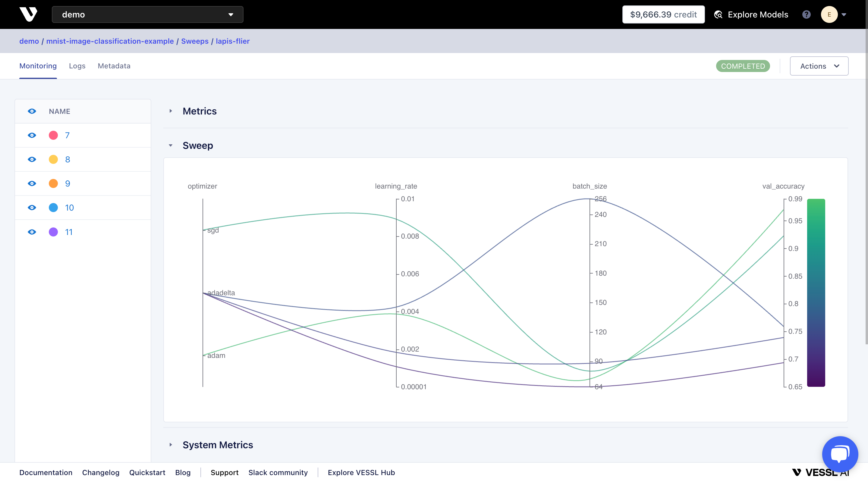Click the VESSL logo in the header
The width and height of the screenshot is (868, 482).
(28, 14)
